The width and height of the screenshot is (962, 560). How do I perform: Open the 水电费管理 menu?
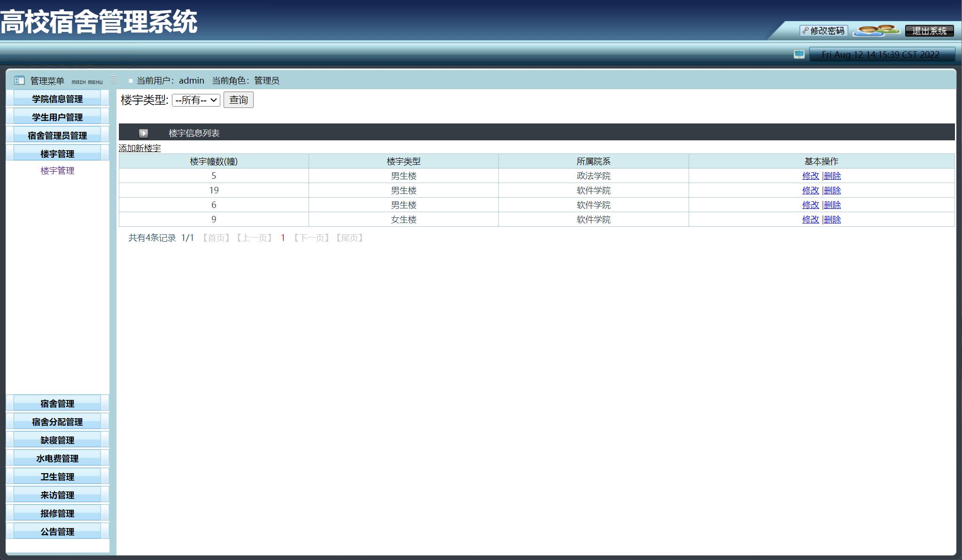click(57, 459)
